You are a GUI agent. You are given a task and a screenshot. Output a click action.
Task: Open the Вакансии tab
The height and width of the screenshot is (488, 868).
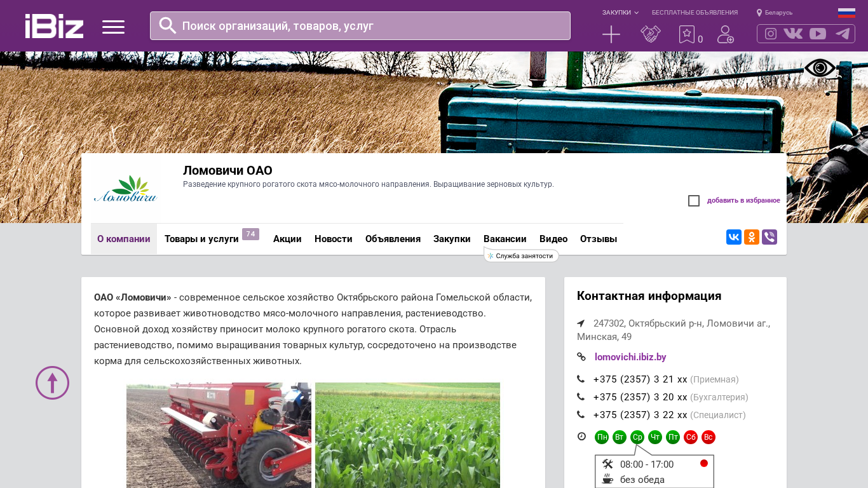505,239
